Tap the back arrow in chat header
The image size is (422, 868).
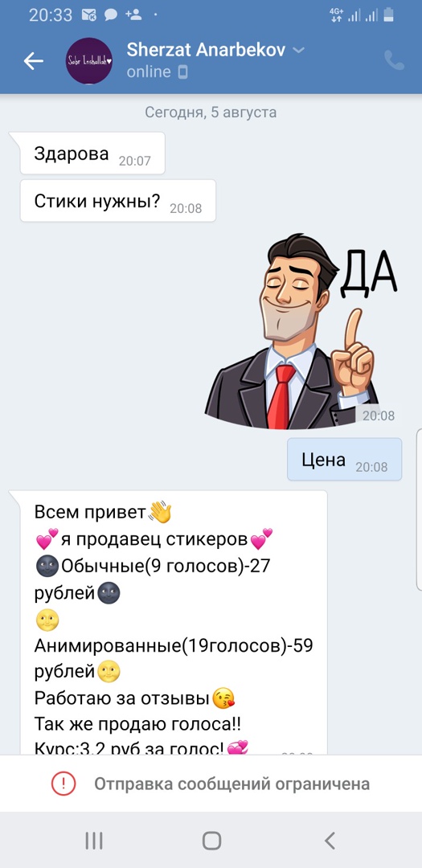tap(33, 61)
